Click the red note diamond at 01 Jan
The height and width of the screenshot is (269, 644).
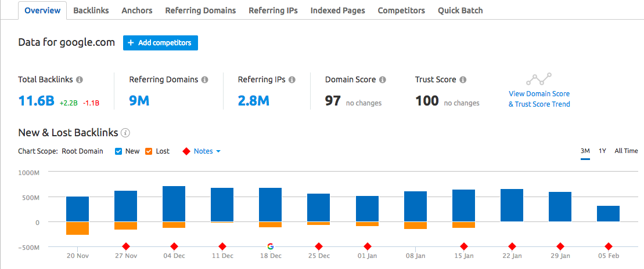point(368,246)
